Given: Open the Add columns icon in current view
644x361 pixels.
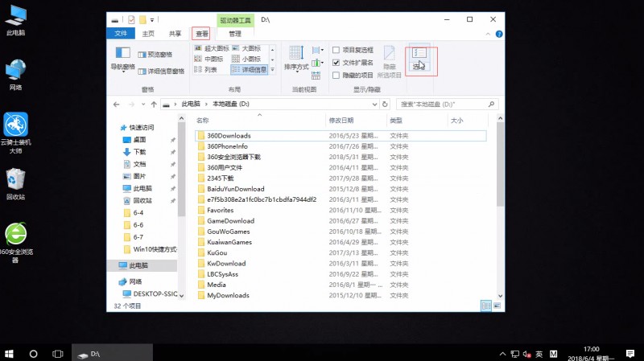Looking at the screenshot, I should pyautogui.click(x=317, y=63).
